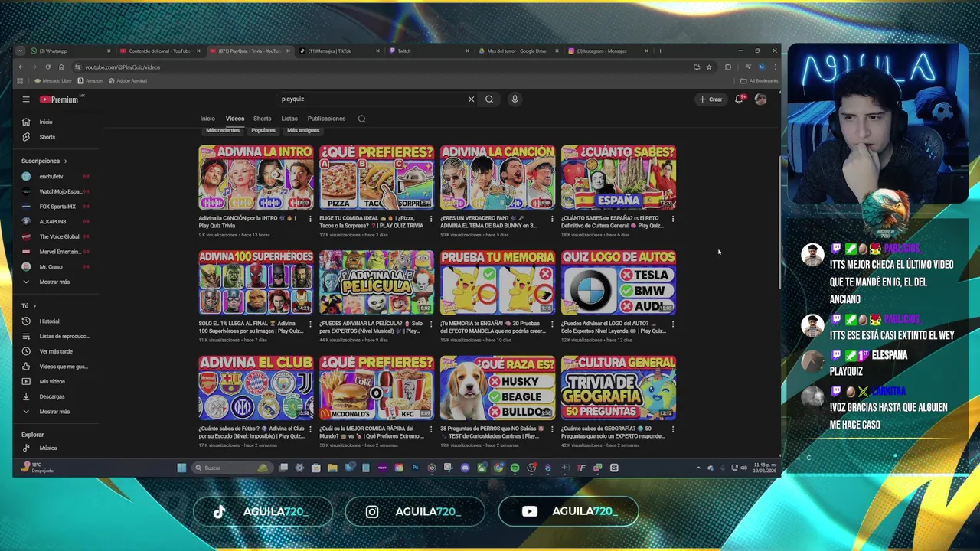The image size is (980, 551).
Task: Click the Crear button
Action: point(710,99)
